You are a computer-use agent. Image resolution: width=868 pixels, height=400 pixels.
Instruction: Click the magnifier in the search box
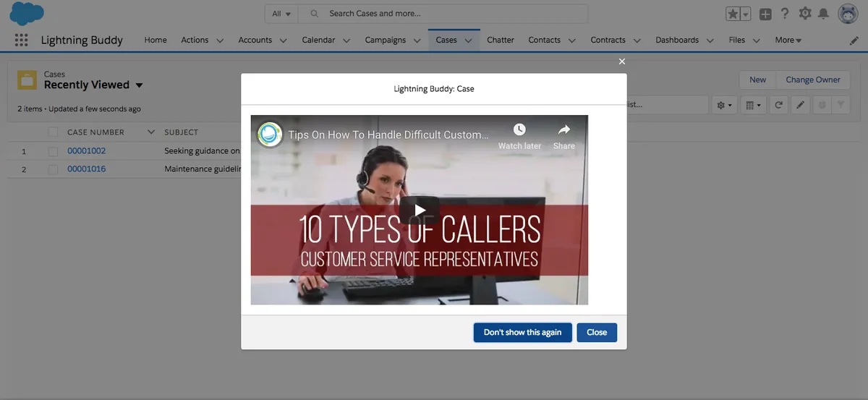[x=314, y=14]
